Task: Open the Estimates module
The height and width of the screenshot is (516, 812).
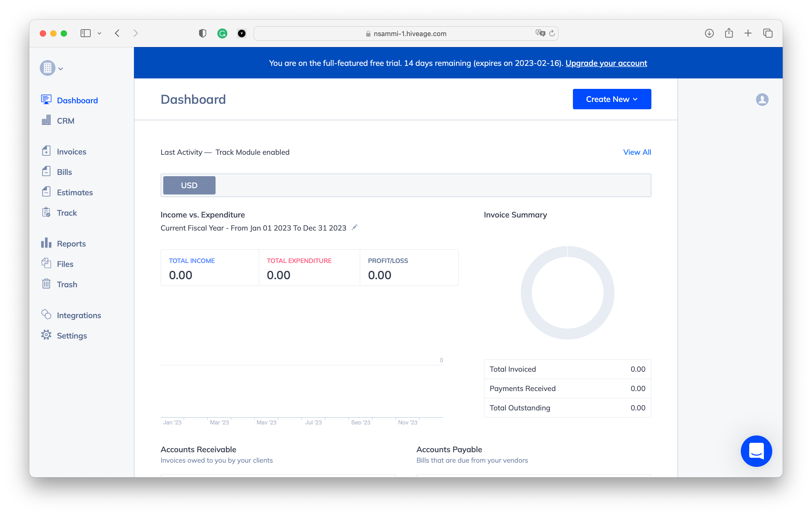Action: (75, 192)
